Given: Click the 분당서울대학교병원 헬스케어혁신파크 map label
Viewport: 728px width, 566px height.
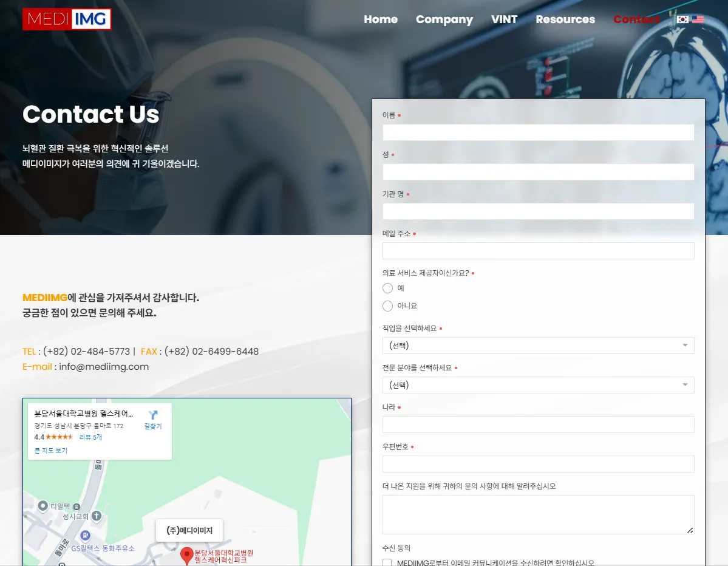Looking at the screenshot, I should pyautogui.click(x=224, y=556).
